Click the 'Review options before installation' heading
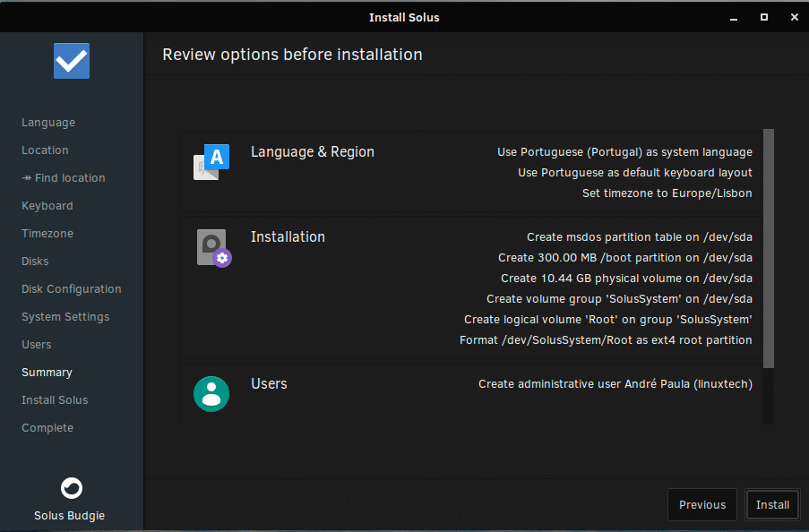This screenshot has height=532, width=809. click(x=293, y=55)
